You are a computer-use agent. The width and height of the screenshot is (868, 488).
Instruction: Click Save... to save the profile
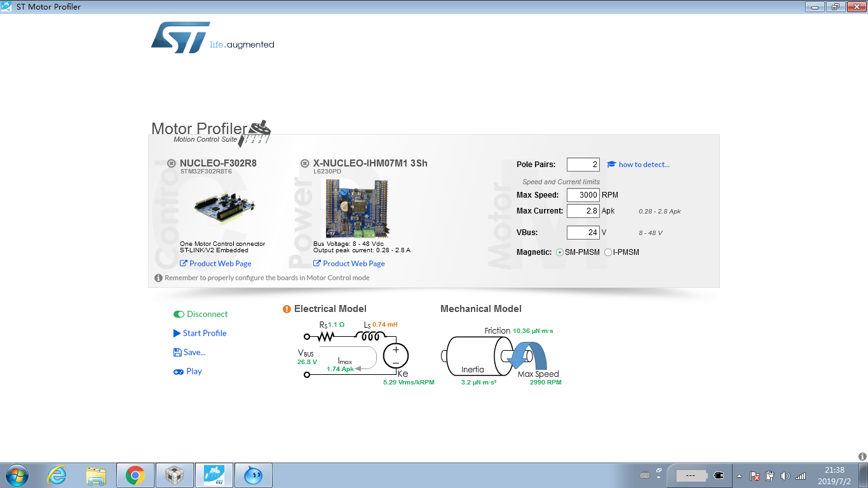tap(189, 353)
